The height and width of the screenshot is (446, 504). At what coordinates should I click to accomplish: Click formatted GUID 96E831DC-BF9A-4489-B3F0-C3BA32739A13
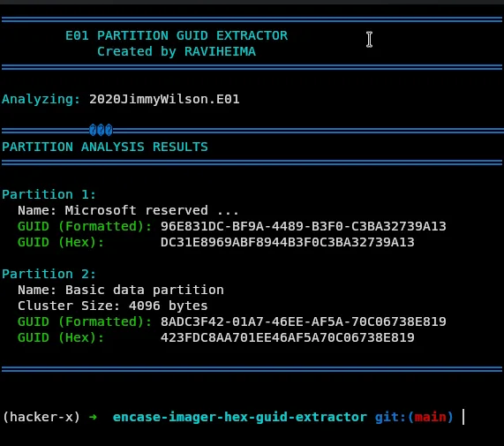(x=303, y=226)
